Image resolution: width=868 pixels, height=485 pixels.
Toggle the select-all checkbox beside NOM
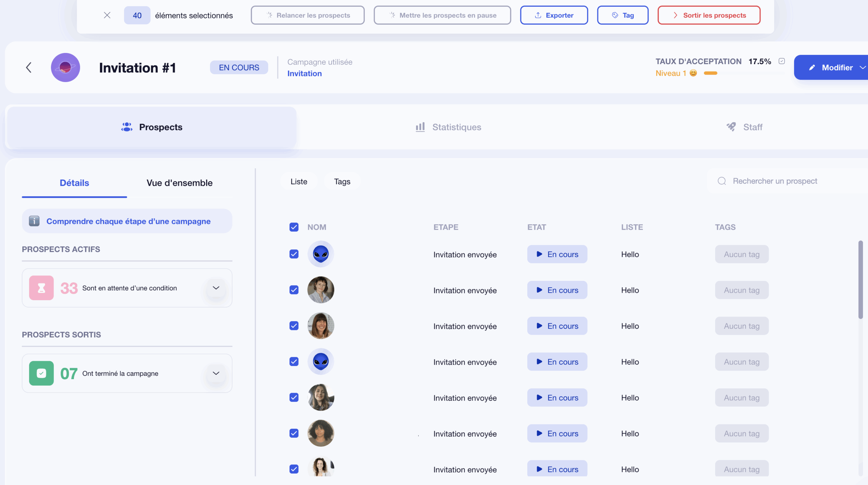[x=294, y=227]
